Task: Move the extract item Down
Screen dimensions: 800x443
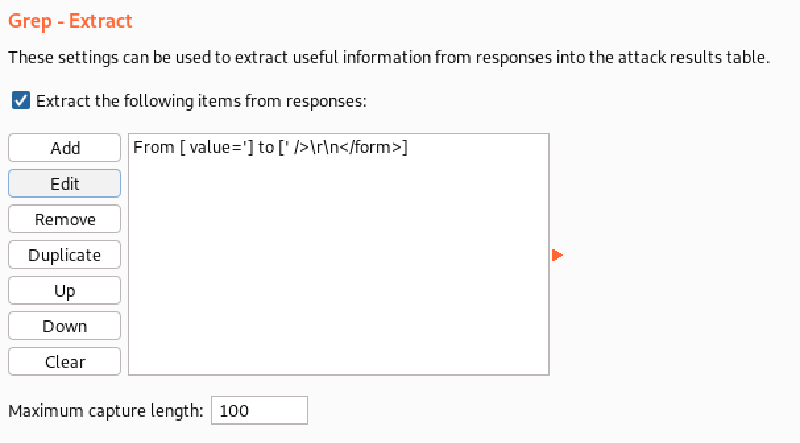Action: [65, 326]
